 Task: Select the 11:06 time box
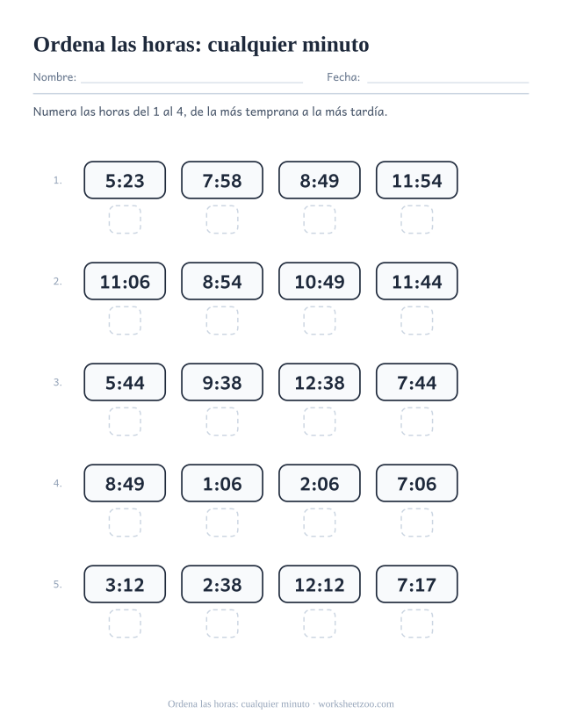click(x=125, y=281)
